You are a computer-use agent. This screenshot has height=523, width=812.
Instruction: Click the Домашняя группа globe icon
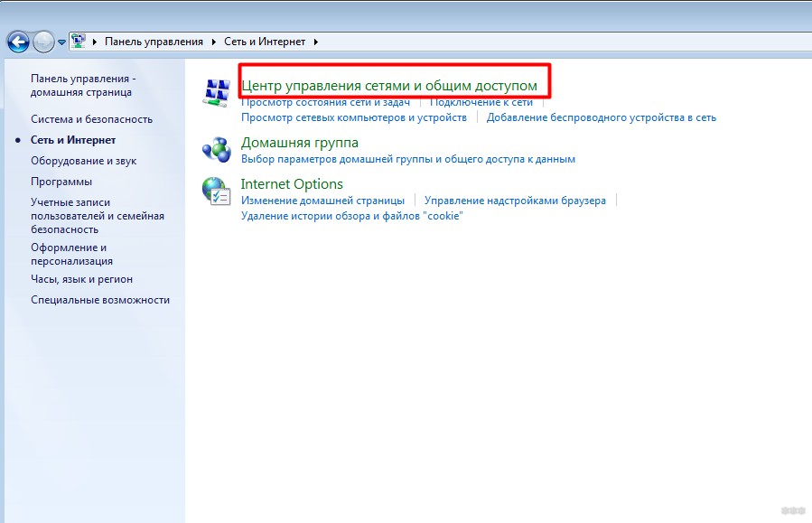point(217,149)
